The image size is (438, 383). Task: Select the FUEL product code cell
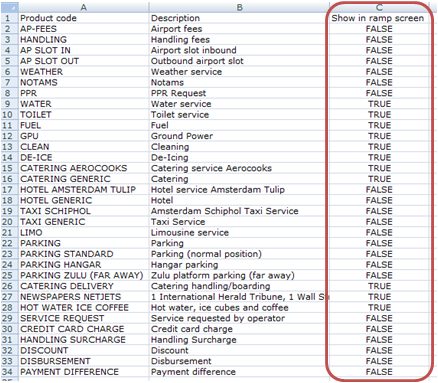coord(84,125)
